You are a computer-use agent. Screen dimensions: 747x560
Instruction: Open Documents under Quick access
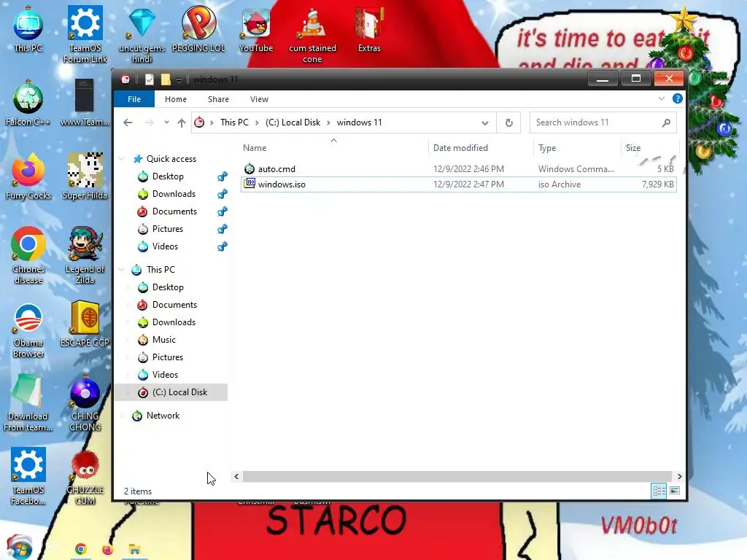[174, 211]
